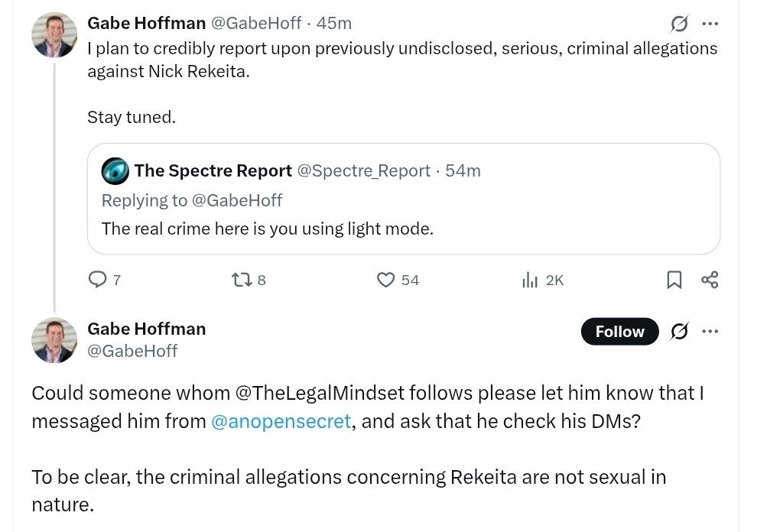Follow Gabe Hoffman
The image size is (767, 532).
click(619, 332)
